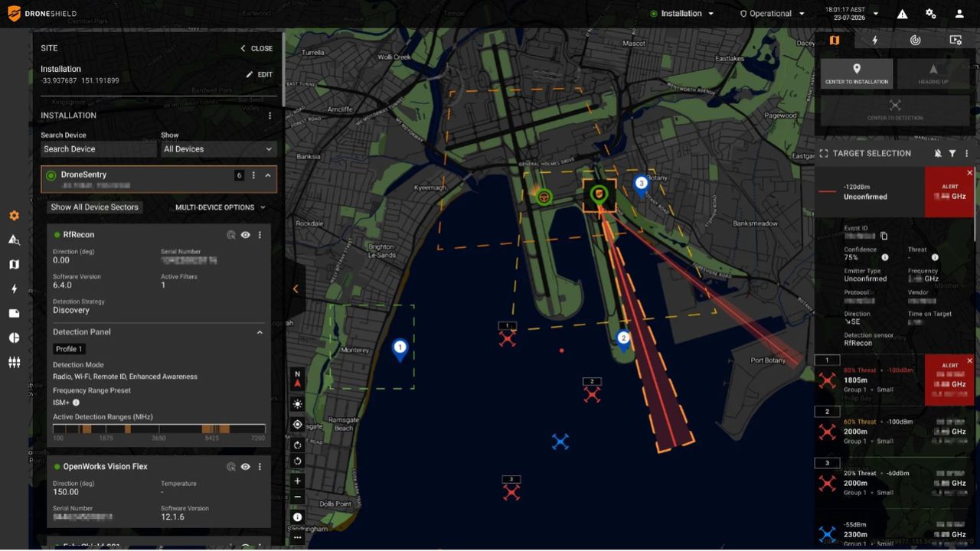Show ISM+ preset info
This screenshot has width=980, height=551.
click(x=76, y=403)
